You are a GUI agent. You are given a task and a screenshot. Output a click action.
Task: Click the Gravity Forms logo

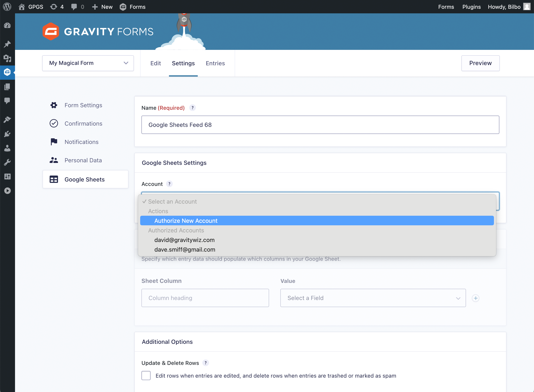pos(98,32)
